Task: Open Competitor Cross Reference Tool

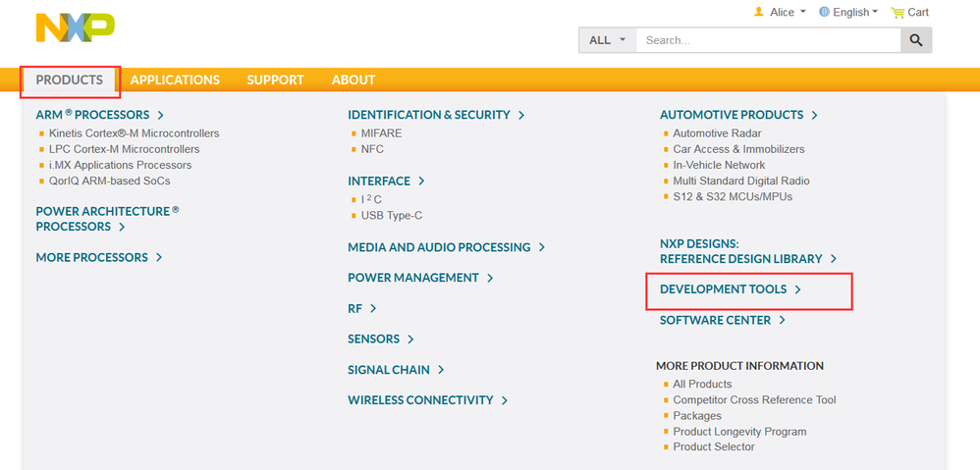Action: 754,400
